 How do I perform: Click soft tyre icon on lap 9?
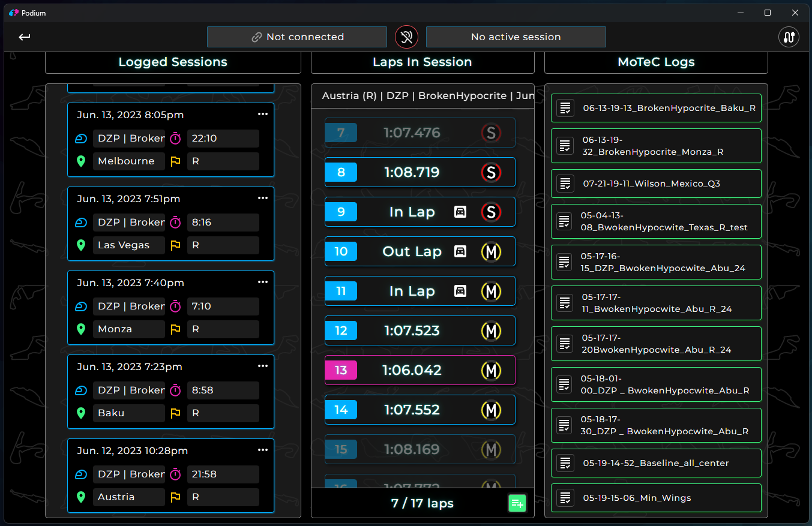pyautogui.click(x=491, y=212)
